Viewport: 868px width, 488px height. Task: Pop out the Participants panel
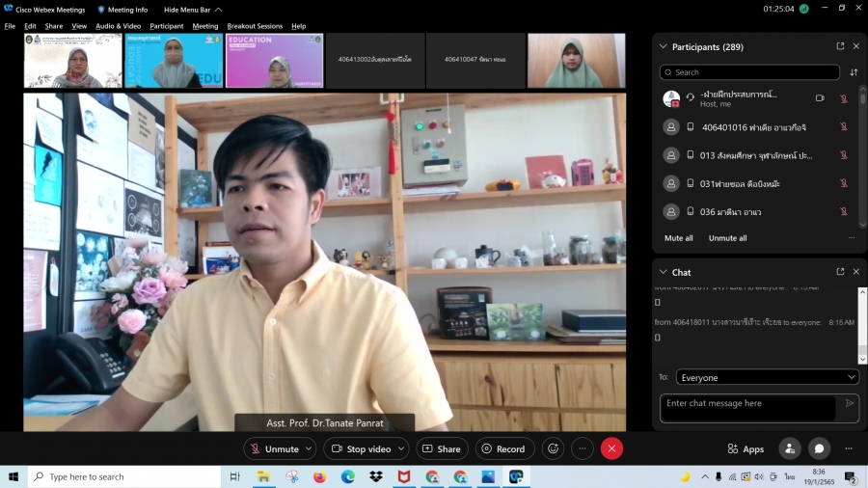point(840,46)
